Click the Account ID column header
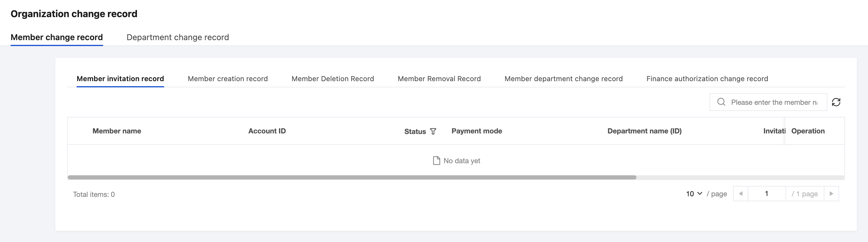868x242 pixels. tap(267, 131)
